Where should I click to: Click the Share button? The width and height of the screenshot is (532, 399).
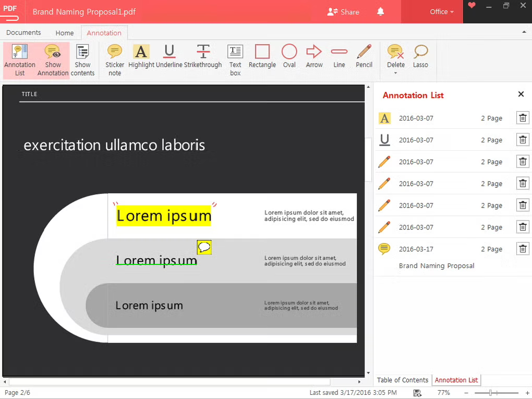(x=343, y=11)
